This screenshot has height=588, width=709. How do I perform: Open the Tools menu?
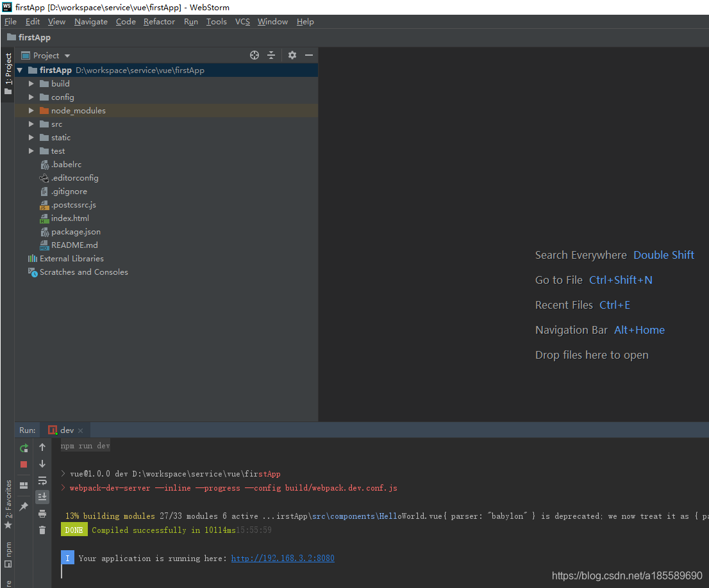click(217, 22)
